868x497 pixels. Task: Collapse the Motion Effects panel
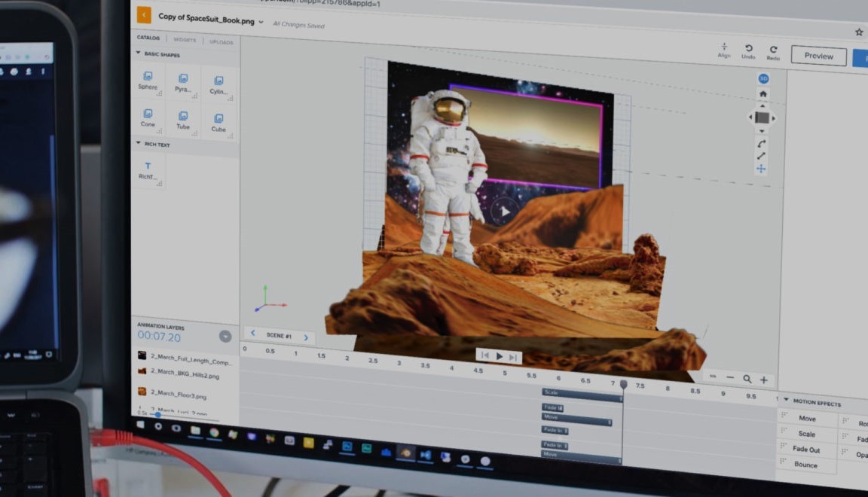(x=786, y=400)
